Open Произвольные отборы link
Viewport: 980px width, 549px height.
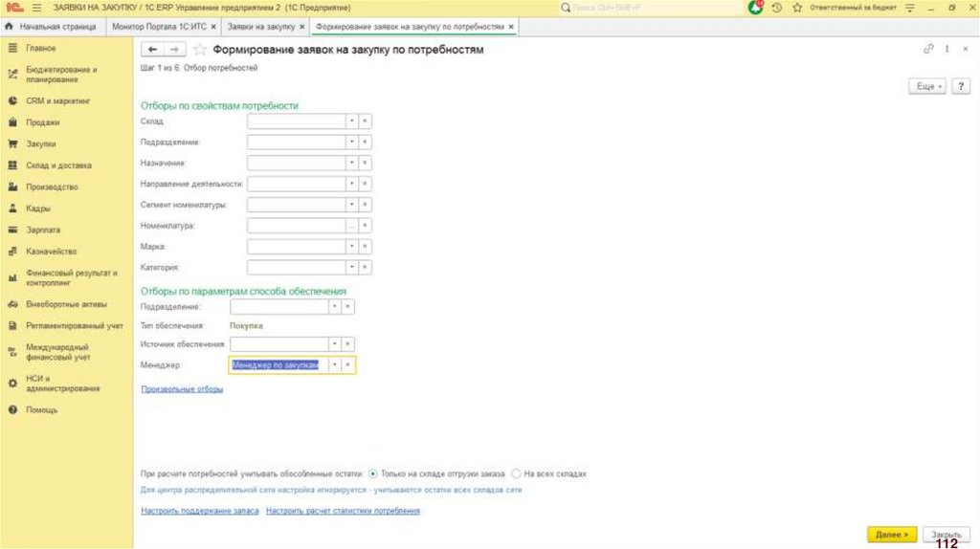point(182,389)
